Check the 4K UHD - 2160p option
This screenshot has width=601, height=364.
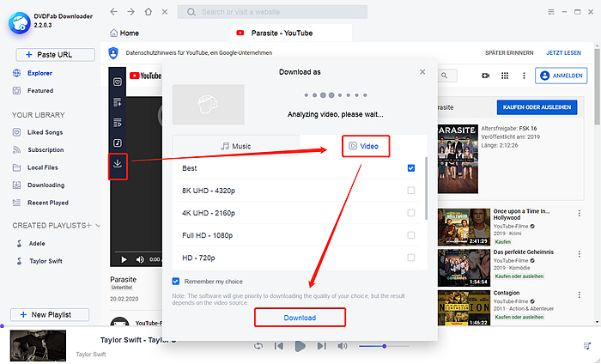(x=411, y=213)
